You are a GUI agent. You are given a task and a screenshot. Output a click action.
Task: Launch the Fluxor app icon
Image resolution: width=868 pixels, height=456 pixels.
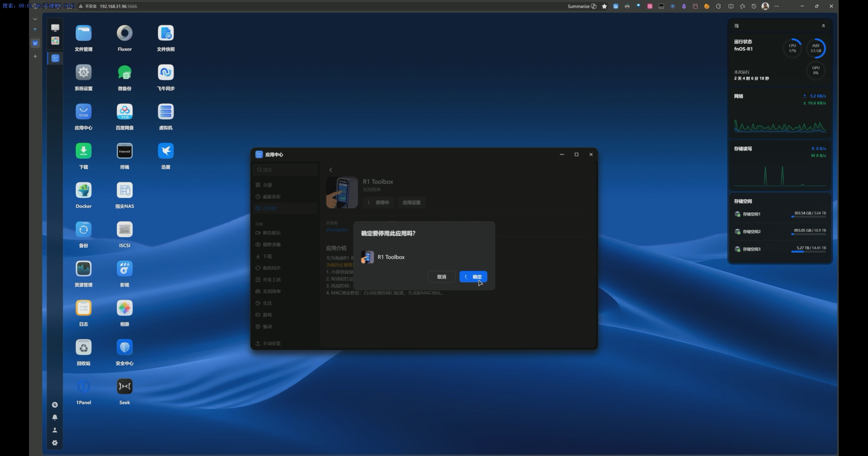pos(124,33)
